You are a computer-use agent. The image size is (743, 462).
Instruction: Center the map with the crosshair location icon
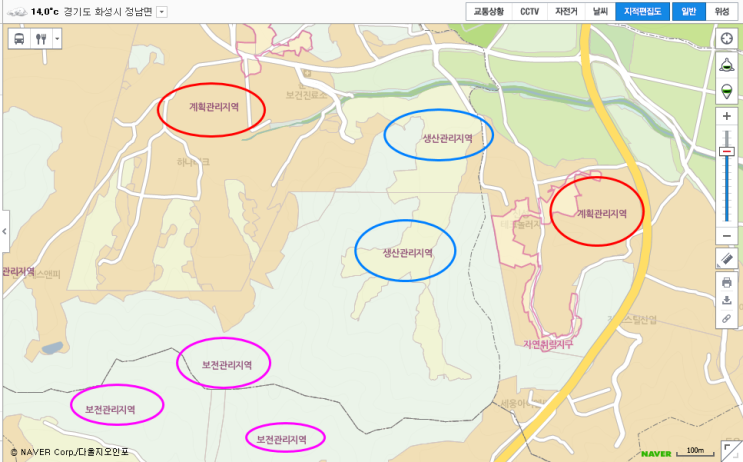[726, 38]
